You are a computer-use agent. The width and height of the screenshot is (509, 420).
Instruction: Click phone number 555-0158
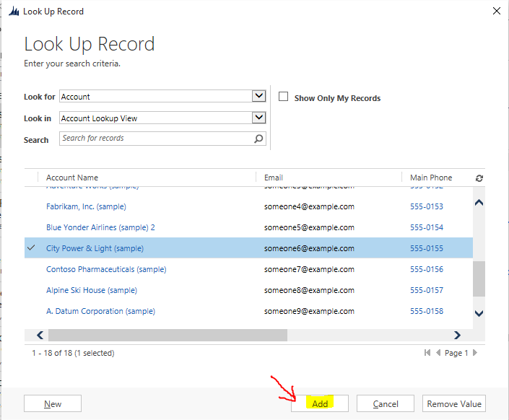pyautogui.click(x=427, y=311)
